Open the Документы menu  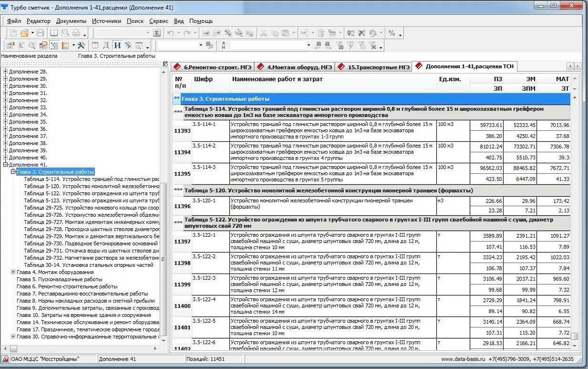coord(71,21)
